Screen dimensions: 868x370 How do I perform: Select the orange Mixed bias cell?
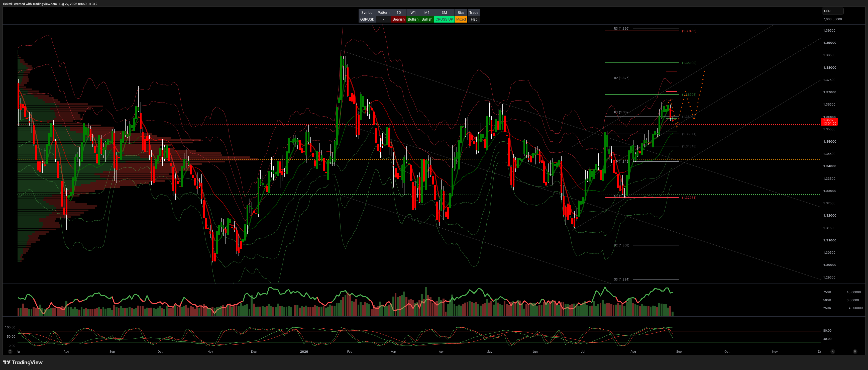461,19
